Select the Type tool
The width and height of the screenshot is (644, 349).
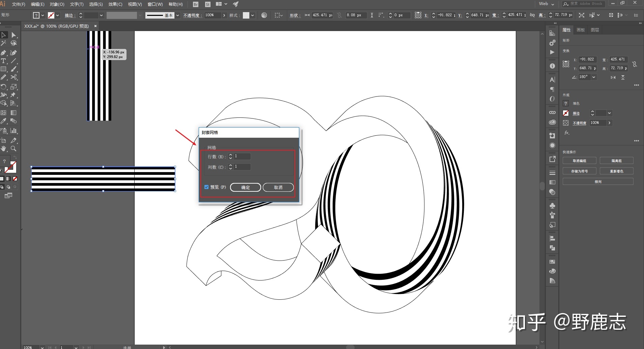pos(4,61)
